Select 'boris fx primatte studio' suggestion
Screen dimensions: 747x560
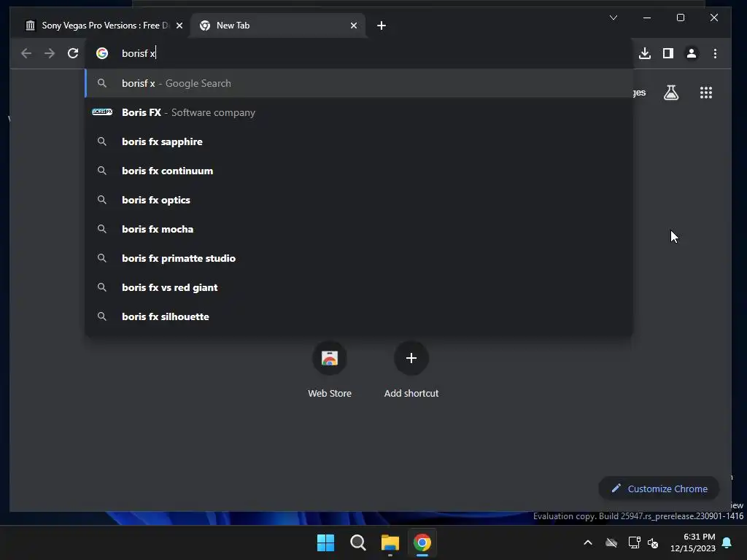click(x=359, y=258)
